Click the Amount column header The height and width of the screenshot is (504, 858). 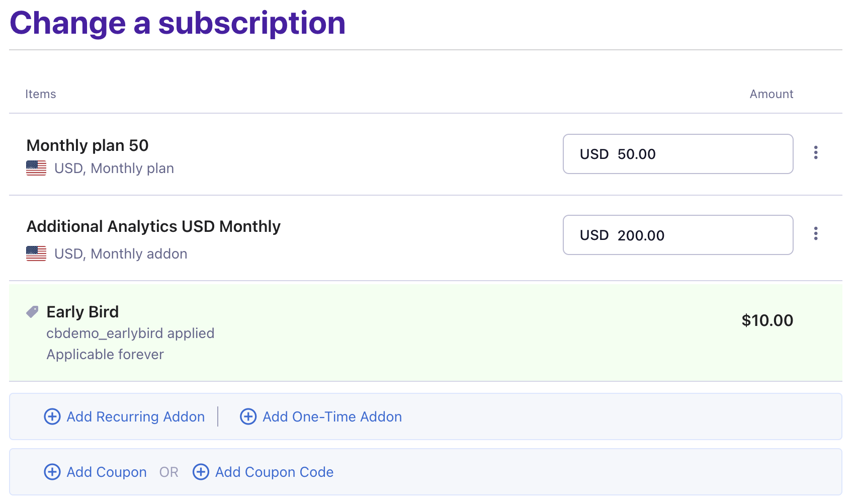point(771,94)
